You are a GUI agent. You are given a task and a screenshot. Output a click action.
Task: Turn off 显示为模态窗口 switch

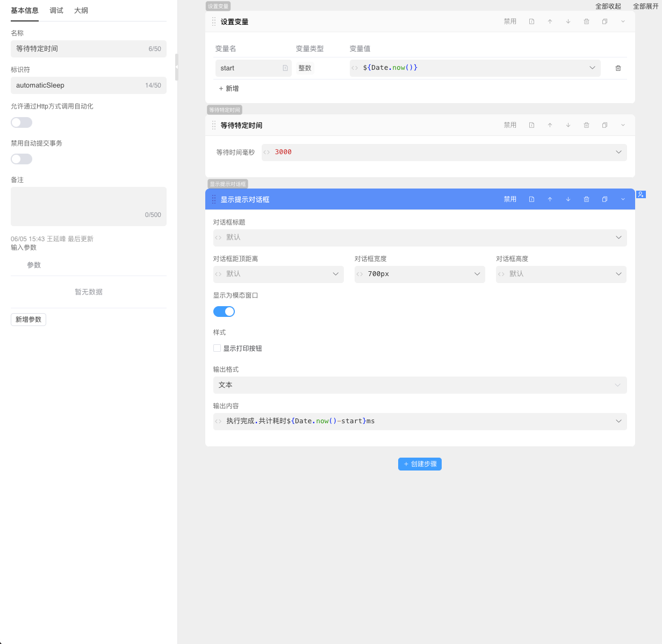coord(224,312)
